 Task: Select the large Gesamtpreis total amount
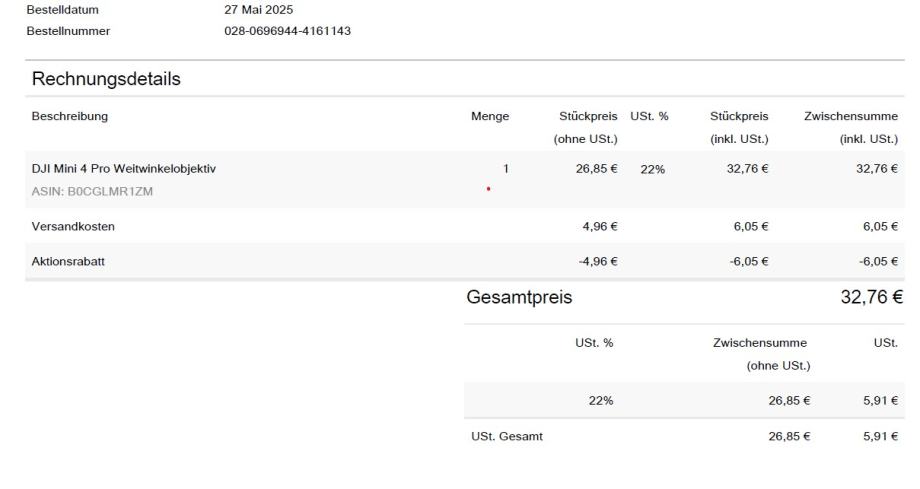click(x=870, y=297)
